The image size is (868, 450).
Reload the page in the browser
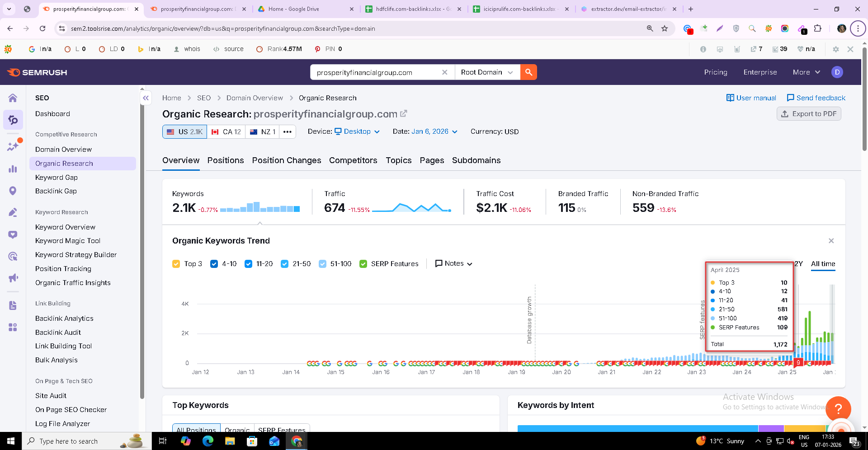click(x=42, y=28)
